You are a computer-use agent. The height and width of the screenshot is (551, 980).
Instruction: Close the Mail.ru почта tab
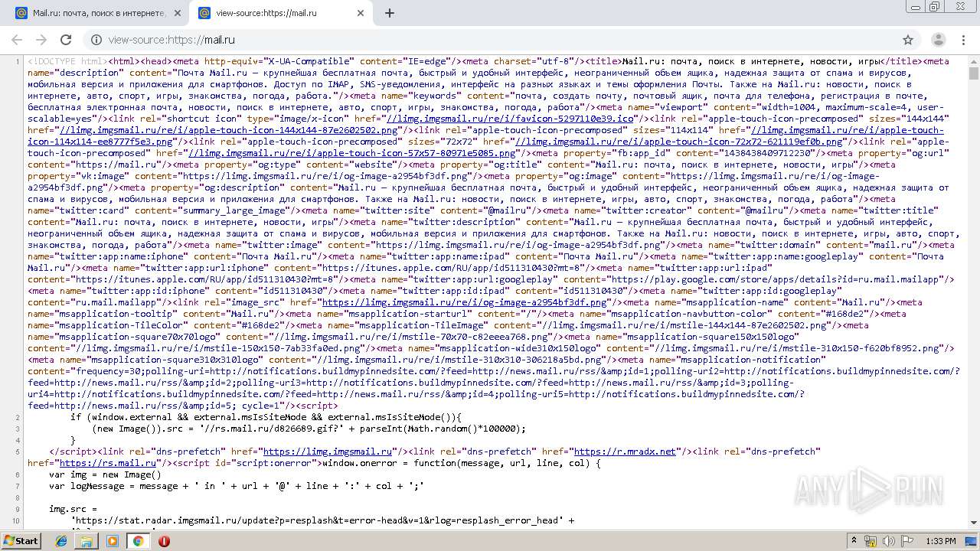(178, 13)
